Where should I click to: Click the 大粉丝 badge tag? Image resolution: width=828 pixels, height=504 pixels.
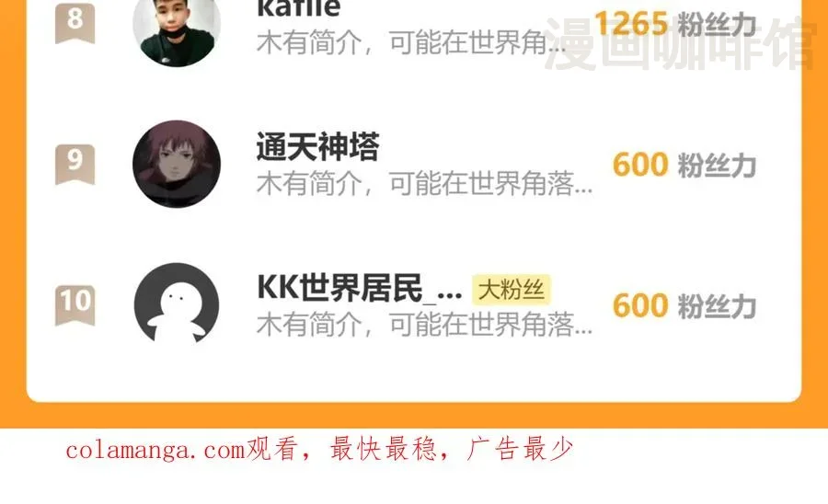click(512, 289)
